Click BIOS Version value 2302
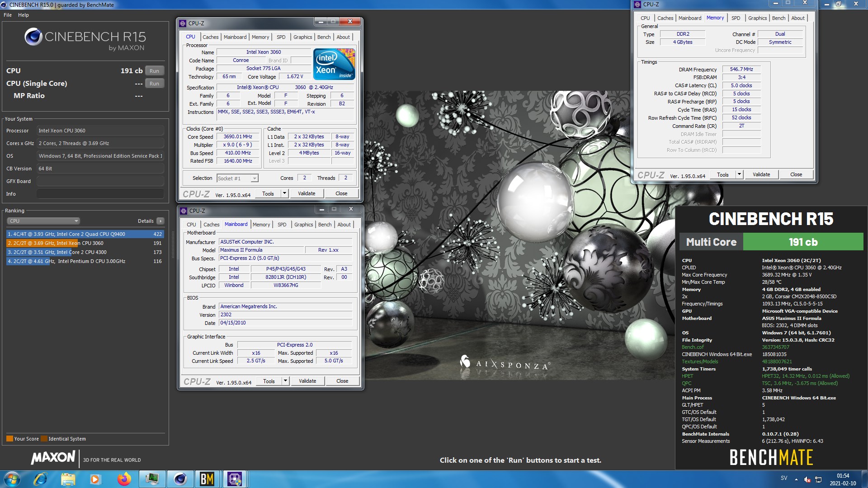The height and width of the screenshot is (488, 868). pos(285,314)
